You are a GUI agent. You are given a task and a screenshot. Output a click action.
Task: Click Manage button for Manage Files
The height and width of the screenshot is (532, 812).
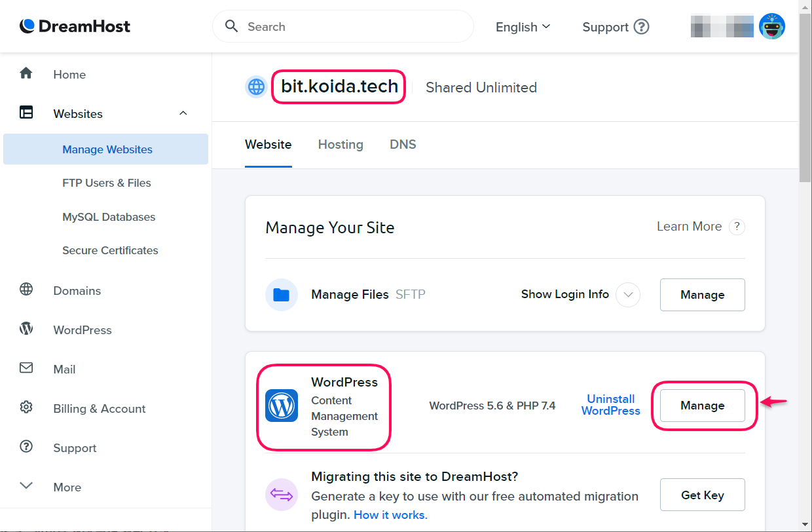702,295
